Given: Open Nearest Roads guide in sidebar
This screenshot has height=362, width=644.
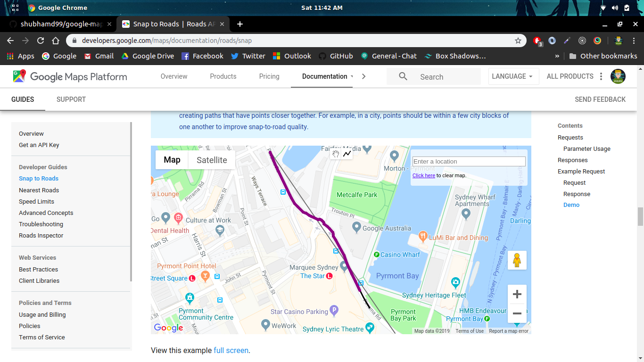Looking at the screenshot, I should coord(39,190).
